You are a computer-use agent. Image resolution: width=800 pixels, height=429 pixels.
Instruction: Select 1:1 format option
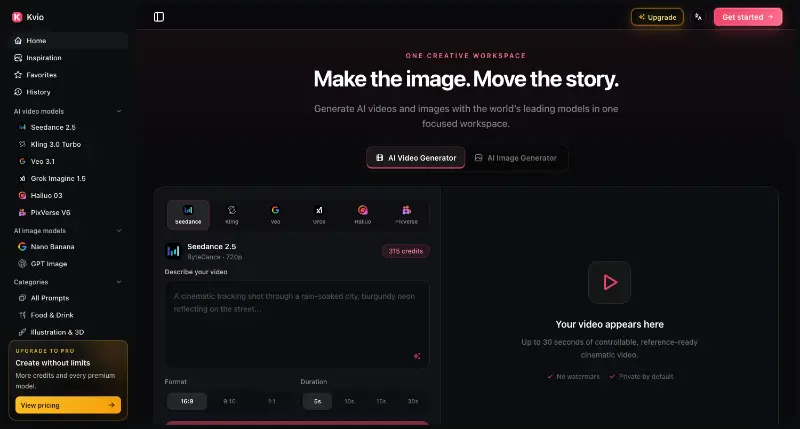click(272, 401)
